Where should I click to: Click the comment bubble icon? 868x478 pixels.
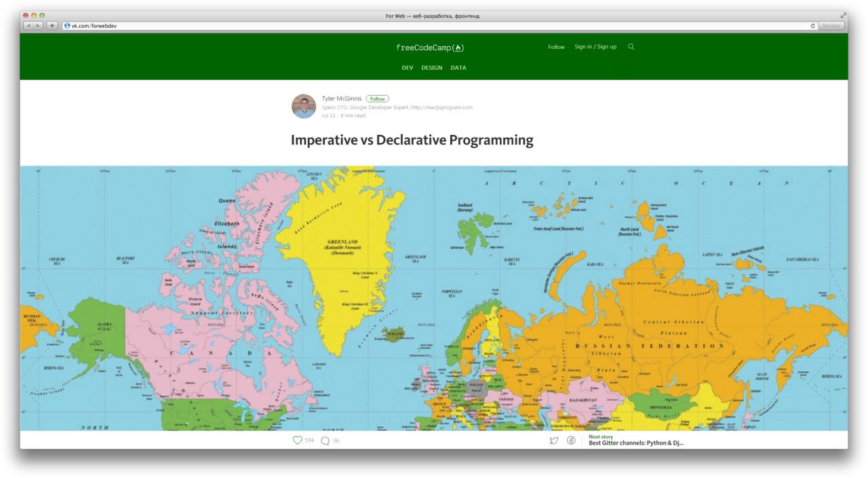click(x=325, y=441)
